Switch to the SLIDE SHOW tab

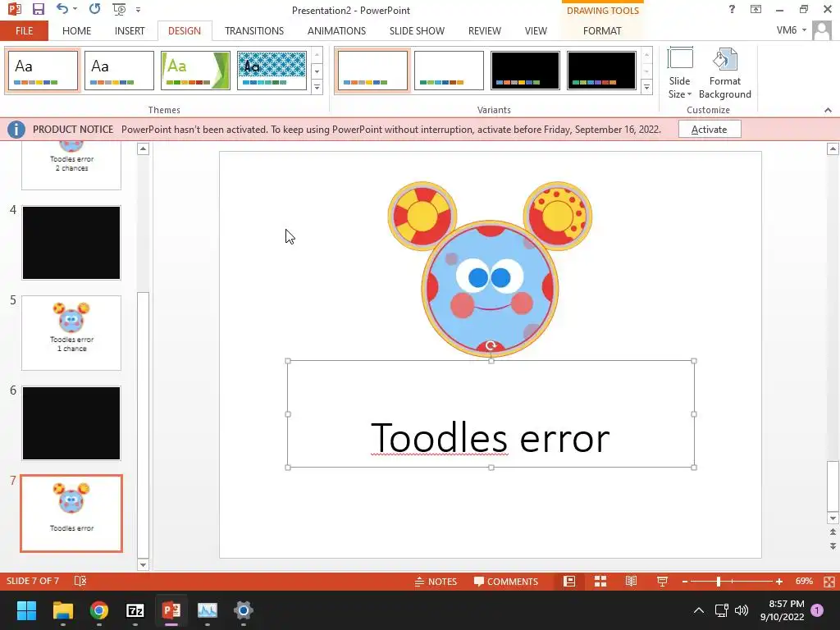coord(417,30)
